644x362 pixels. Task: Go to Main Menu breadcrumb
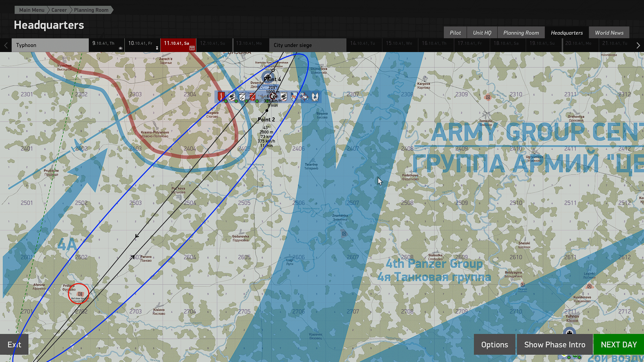point(32,10)
